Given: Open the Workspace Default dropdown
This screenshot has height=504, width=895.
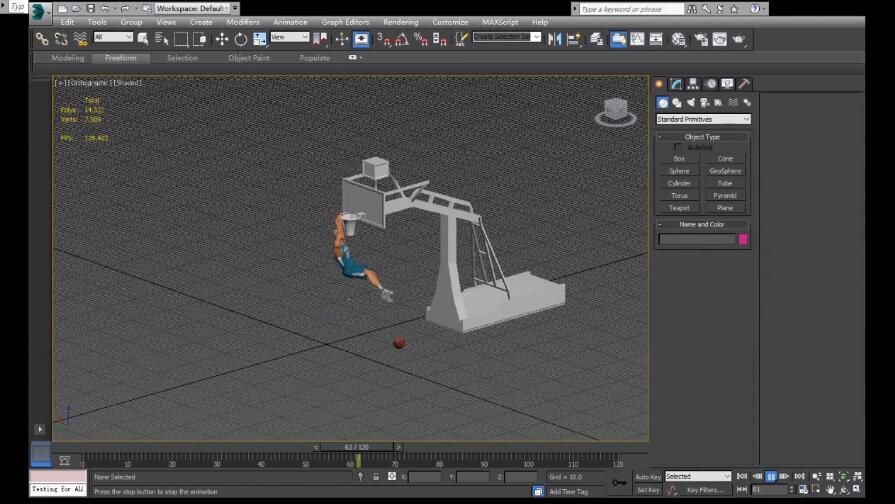Looking at the screenshot, I should click(x=192, y=9).
